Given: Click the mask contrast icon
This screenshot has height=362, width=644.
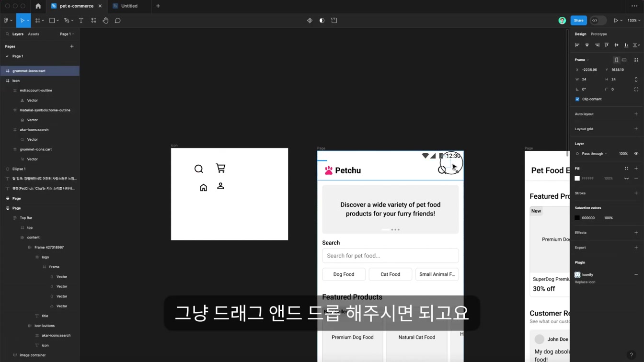Looking at the screenshot, I should (322, 21).
